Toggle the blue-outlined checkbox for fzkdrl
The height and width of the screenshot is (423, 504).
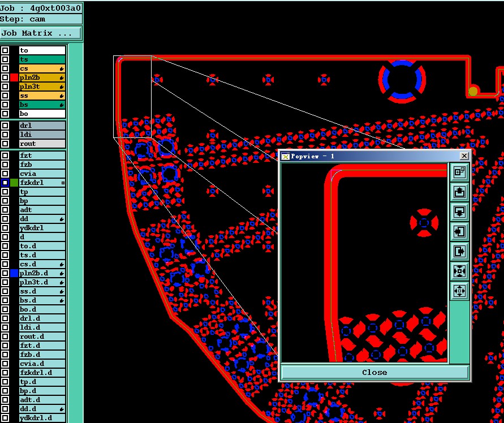tap(5, 183)
